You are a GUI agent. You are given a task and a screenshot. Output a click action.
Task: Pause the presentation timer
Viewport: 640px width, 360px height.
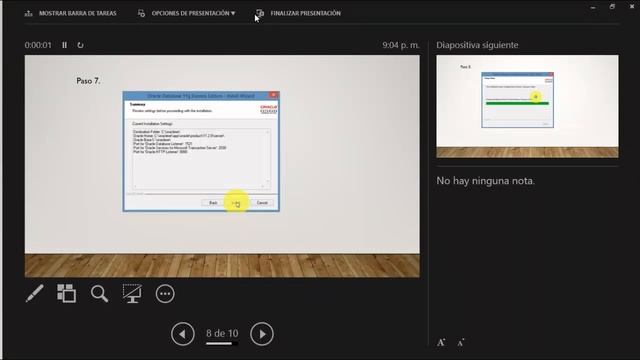(64, 45)
